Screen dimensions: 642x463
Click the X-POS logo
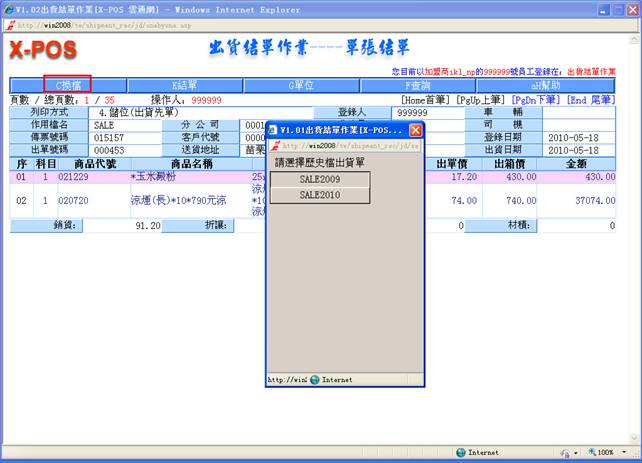click(43, 52)
